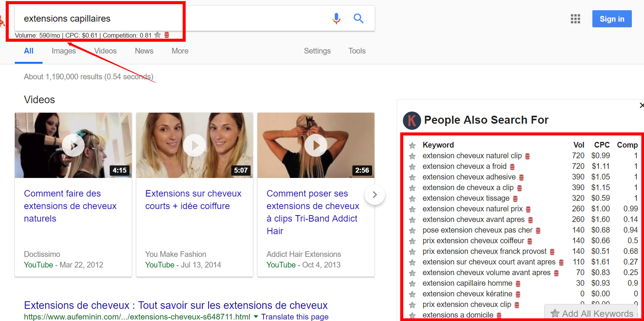Click the Vol column header
Image resolution: width=644 pixels, height=321 pixels.
(579, 145)
